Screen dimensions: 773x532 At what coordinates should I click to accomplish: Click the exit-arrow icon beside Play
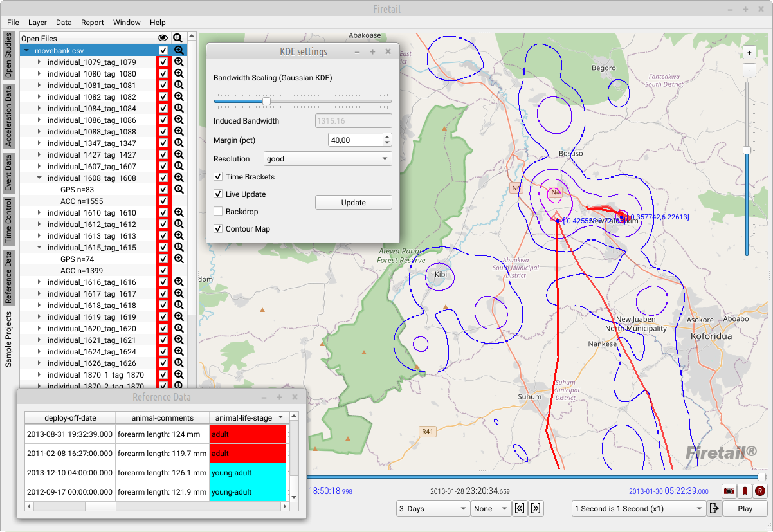coord(714,509)
